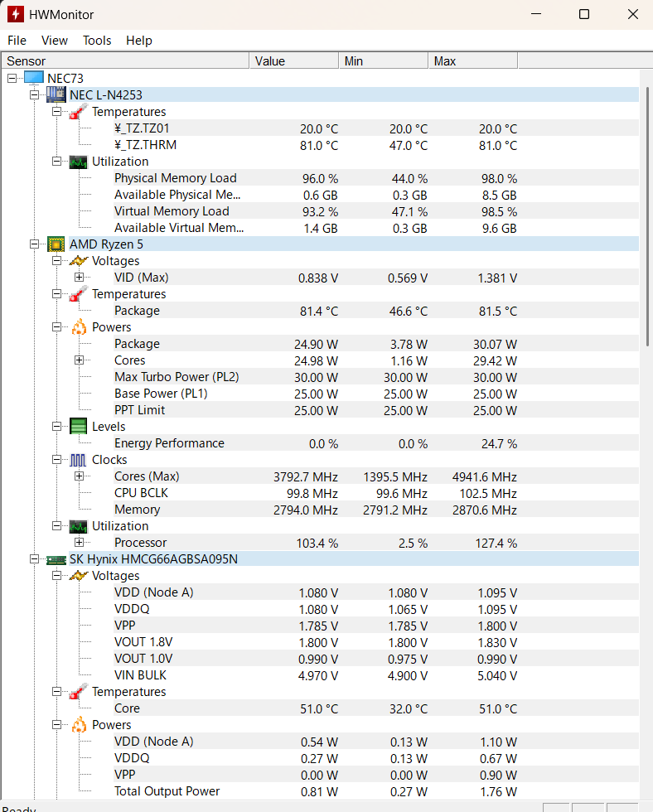Click the HWMonitor lightning bolt app icon
Screen dimensions: 653x812
click(15, 15)
